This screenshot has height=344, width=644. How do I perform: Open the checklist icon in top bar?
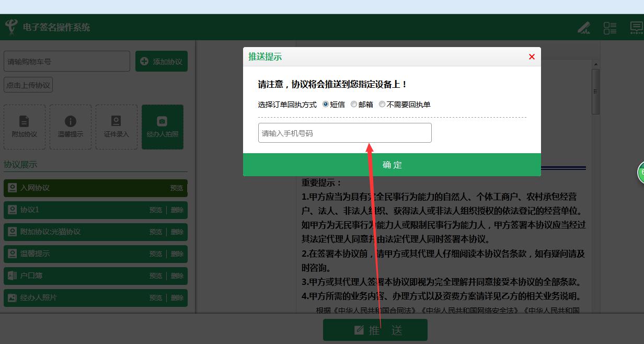[609, 28]
